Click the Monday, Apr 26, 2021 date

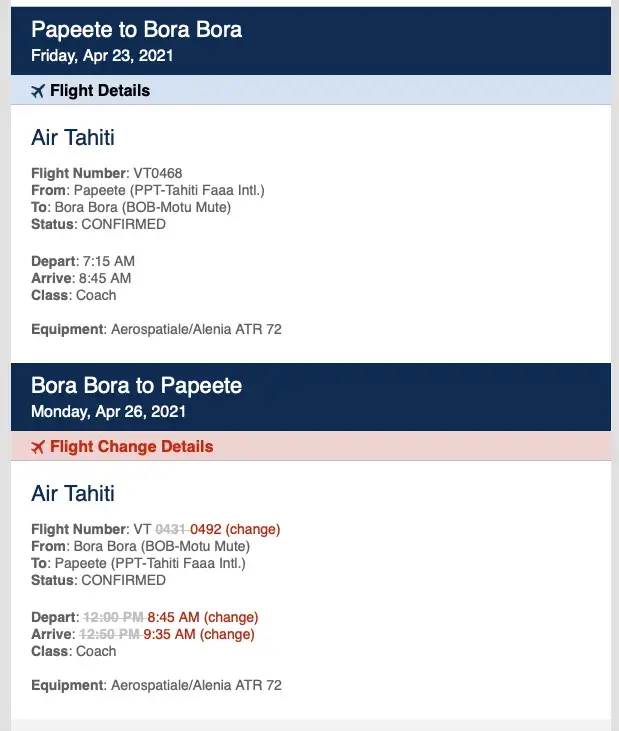click(x=107, y=411)
